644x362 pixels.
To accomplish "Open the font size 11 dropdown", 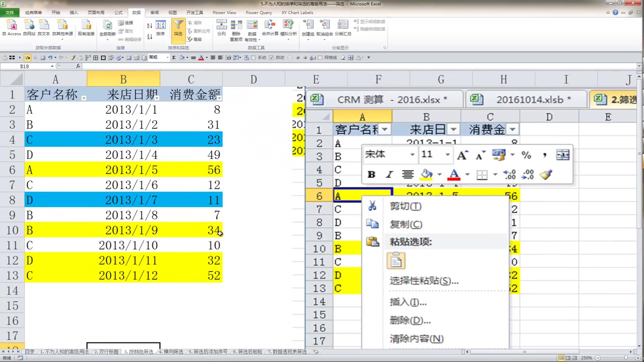I will pyautogui.click(x=447, y=154).
